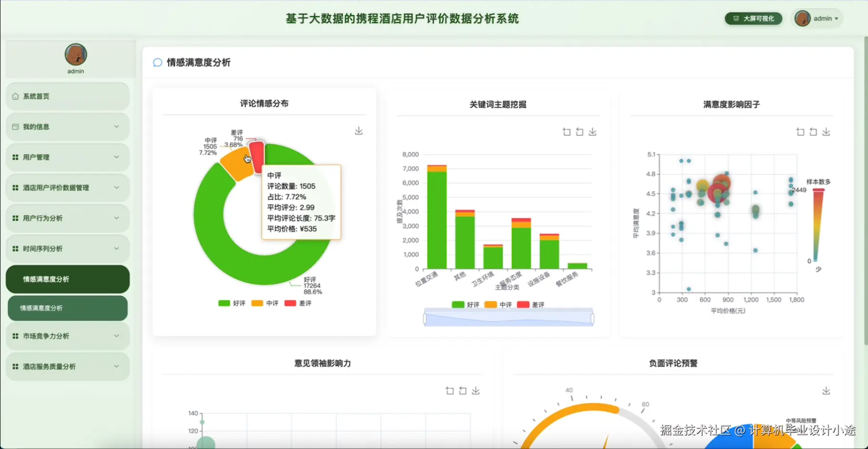The width and height of the screenshot is (868, 449).
Task: Click restore icon on 意见领袖影响力 chart
Action: 462,390
